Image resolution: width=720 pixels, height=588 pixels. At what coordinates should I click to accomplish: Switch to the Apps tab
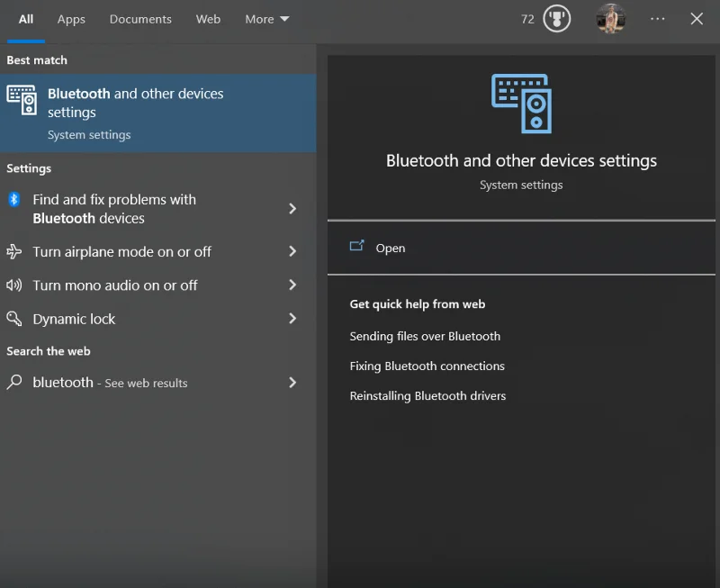tap(71, 19)
